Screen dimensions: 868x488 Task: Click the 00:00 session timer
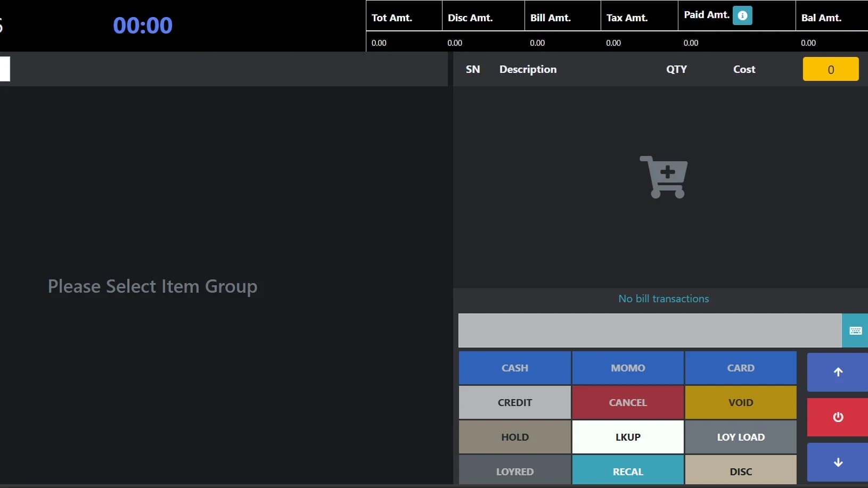142,24
